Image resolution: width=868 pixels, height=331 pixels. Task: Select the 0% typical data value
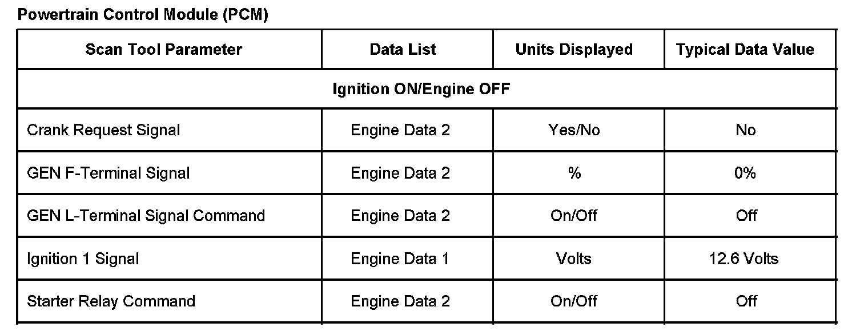tap(745, 173)
